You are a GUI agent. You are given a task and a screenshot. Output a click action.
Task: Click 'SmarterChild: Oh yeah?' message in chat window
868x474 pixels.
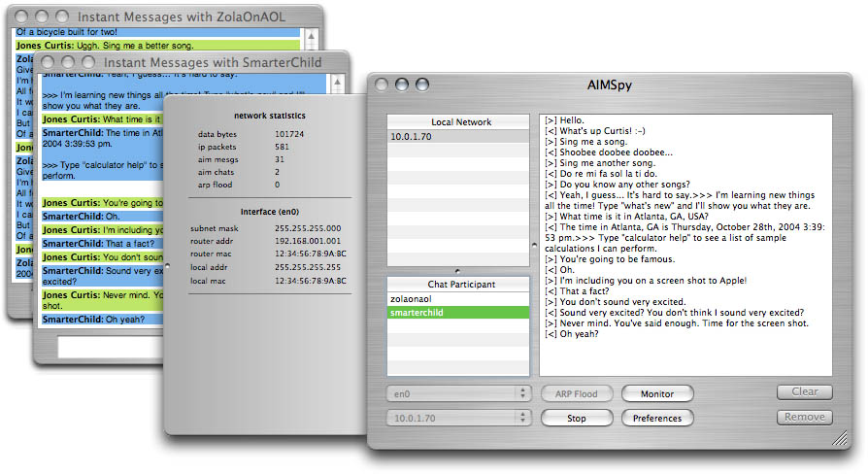pyautogui.click(x=102, y=320)
